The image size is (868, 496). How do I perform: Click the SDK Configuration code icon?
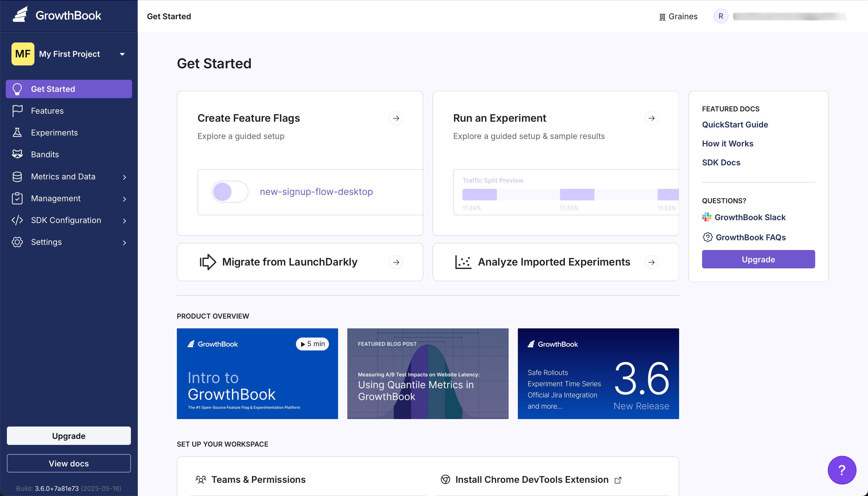pyautogui.click(x=17, y=220)
